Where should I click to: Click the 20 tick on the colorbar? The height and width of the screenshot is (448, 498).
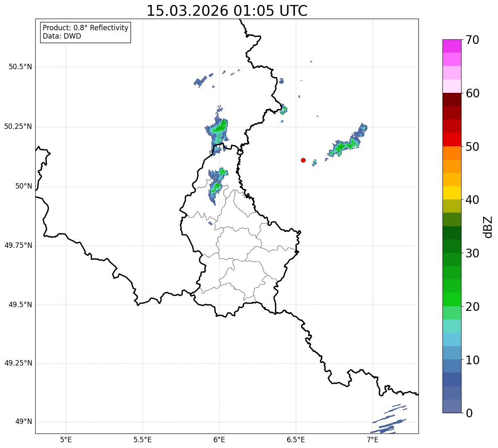472,307
